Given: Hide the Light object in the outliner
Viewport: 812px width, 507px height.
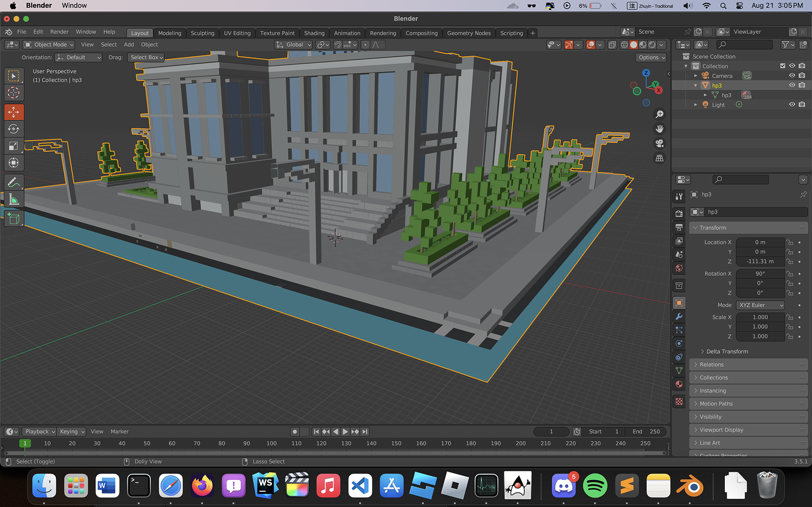Looking at the screenshot, I should 792,104.
